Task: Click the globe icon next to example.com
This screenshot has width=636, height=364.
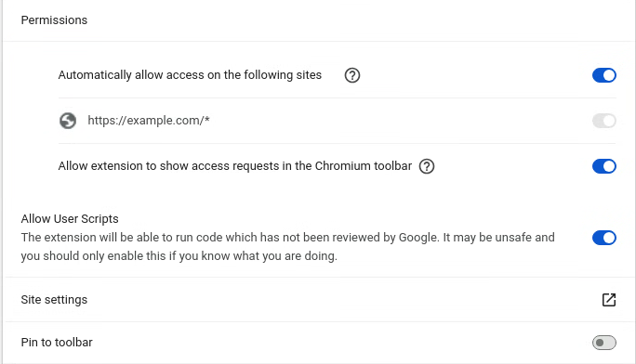Action: [x=68, y=121]
